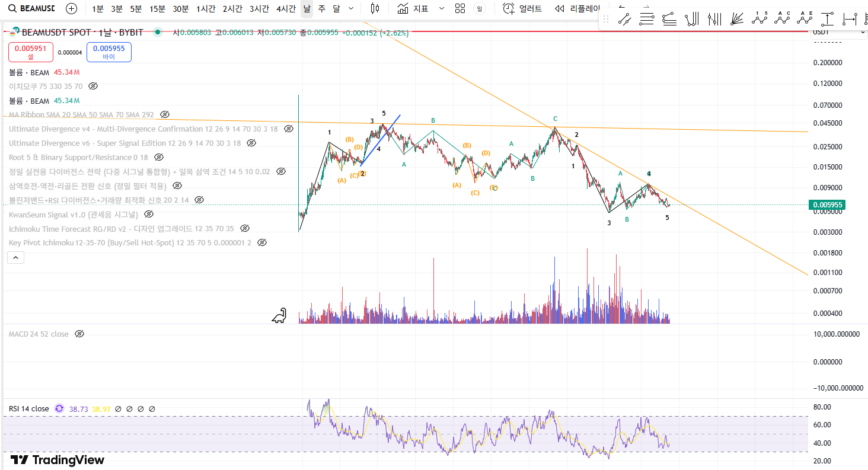Select the price range measuring tool

pyautogui.click(x=827, y=19)
